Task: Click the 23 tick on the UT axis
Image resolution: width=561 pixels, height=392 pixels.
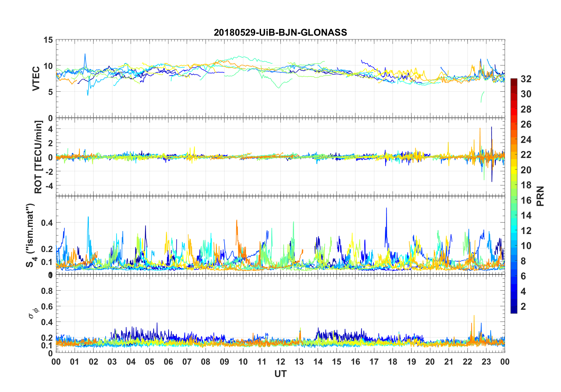Action: (x=486, y=362)
